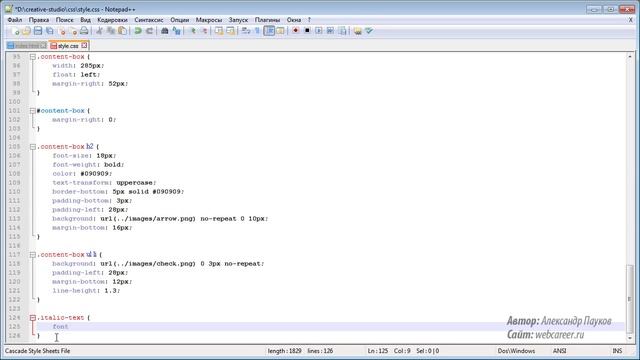Screen dimensions: 640x360
Task: Open the Синтаксис menu
Action: pyautogui.click(x=149, y=20)
